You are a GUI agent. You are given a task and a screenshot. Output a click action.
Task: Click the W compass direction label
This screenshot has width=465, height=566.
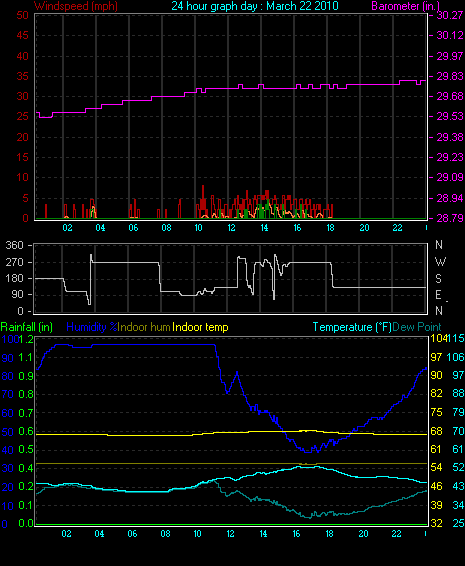(x=440, y=261)
